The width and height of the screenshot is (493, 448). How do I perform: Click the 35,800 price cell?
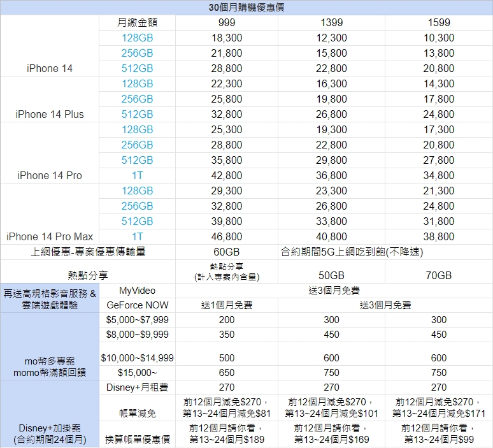[x=226, y=161]
